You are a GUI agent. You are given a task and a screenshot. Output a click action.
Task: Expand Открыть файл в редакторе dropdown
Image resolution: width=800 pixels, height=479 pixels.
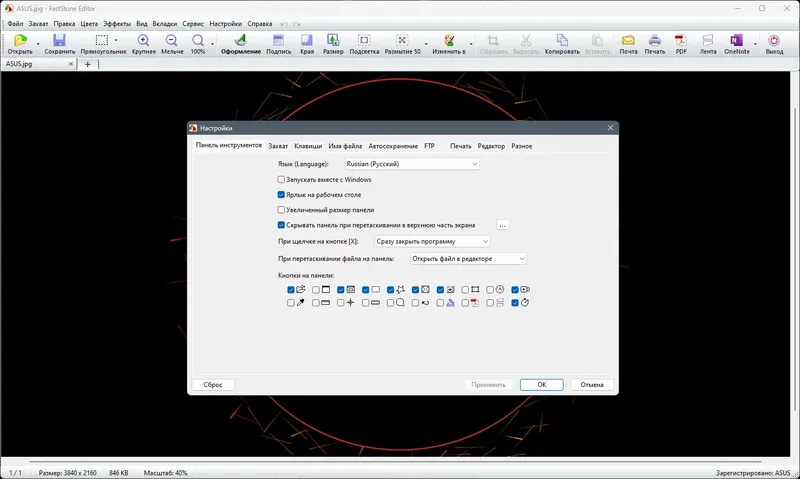point(468,259)
